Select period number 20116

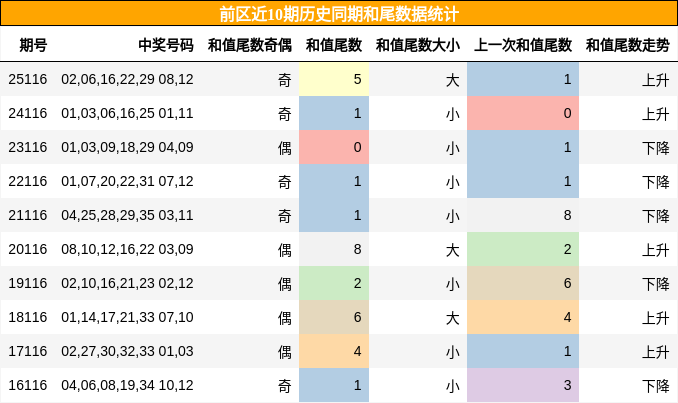[28, 249]
